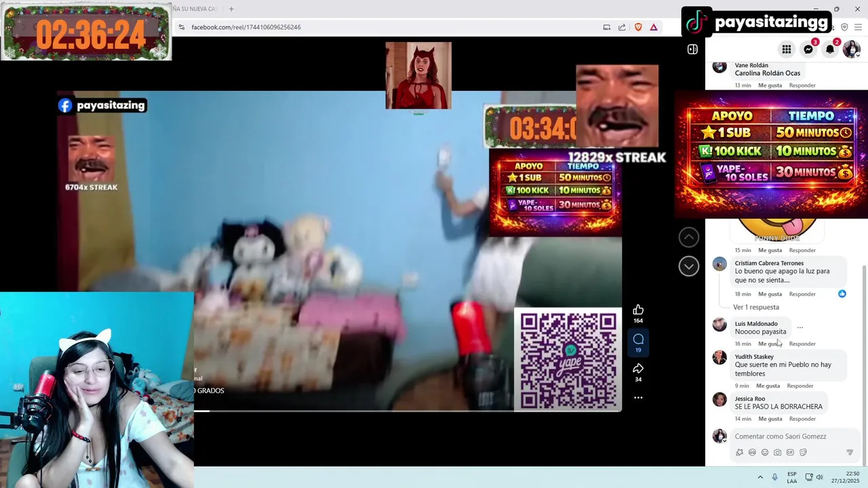Viewport: 868px width, 488px height.
Task: Open Vane Roldán profile name
Action: point(751,65)
